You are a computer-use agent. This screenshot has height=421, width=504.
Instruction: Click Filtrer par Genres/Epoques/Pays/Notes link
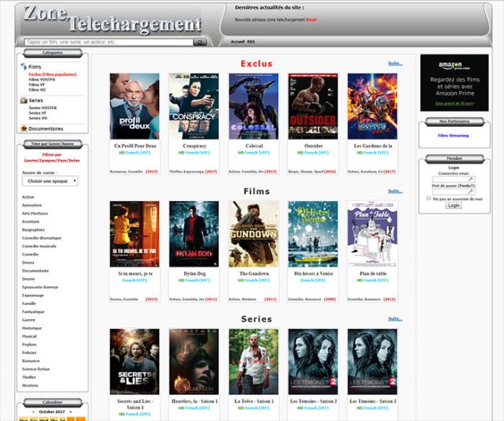[x=52, y=158]
